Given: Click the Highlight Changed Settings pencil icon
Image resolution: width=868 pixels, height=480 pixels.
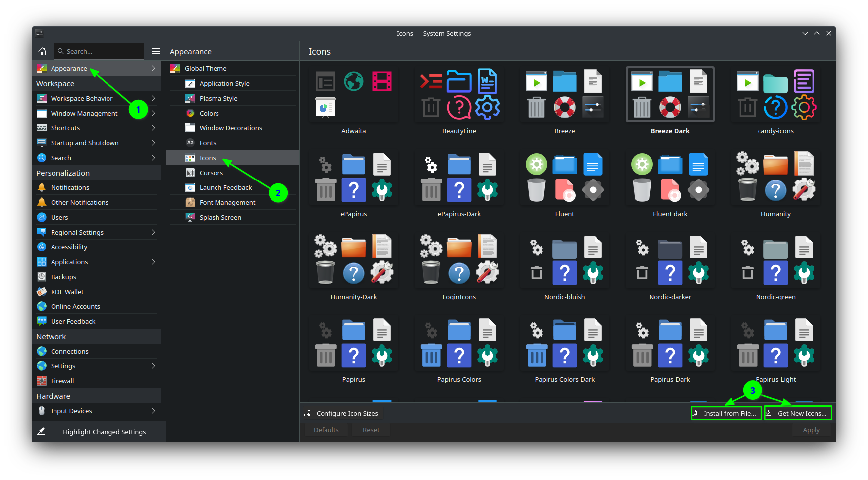Looking at the screenshot, I should point(41,431).
